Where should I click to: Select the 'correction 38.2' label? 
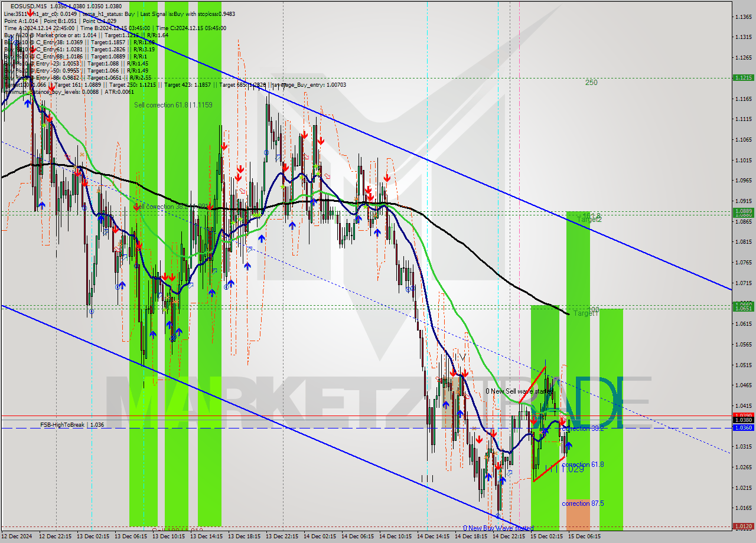pos(583,428)
